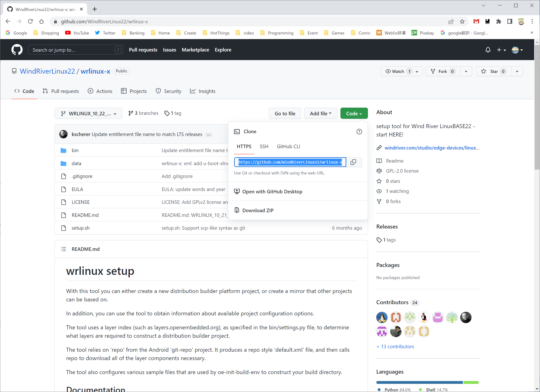Screen dimensions: 540x392
Task: Open .gitignore file
Action: coord(82,176)
